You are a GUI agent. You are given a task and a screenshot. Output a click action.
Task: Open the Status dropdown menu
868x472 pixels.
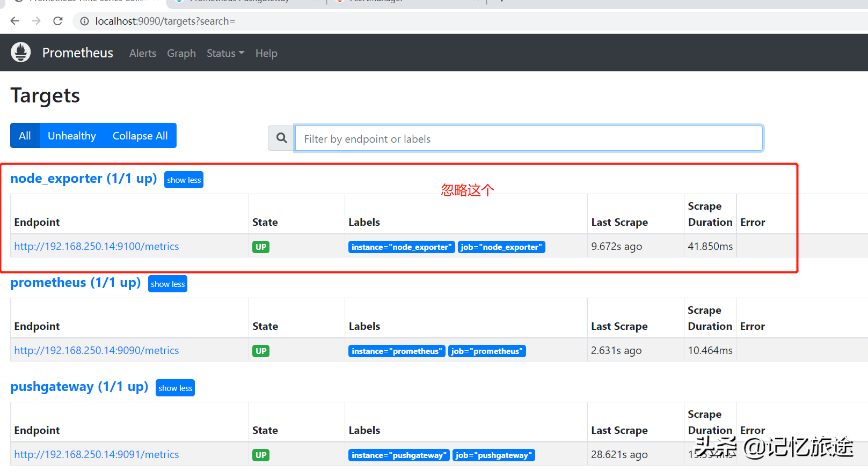[x=225, y=53]
